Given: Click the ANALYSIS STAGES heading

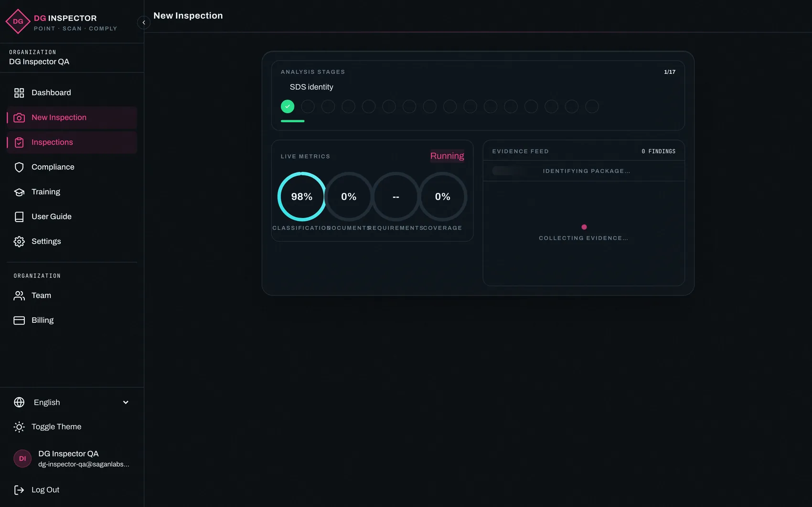Looking at the screenshot, I should tap(313, 72).
